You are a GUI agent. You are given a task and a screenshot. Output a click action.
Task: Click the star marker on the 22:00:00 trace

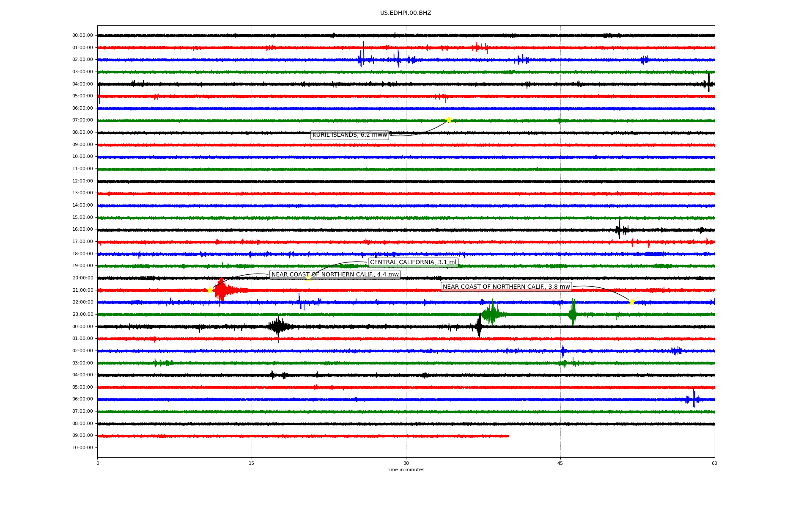tap(632, 302)
